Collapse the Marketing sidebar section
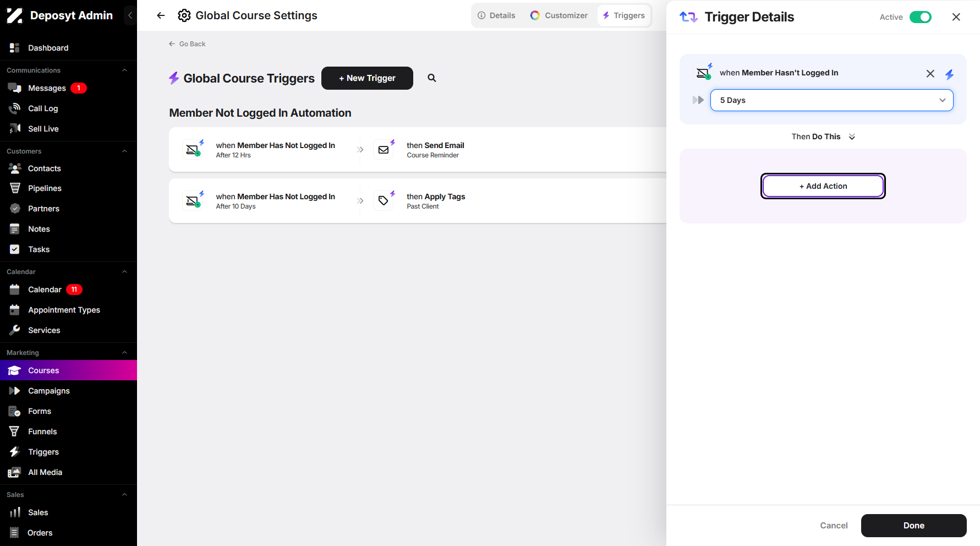 [124, 353]
